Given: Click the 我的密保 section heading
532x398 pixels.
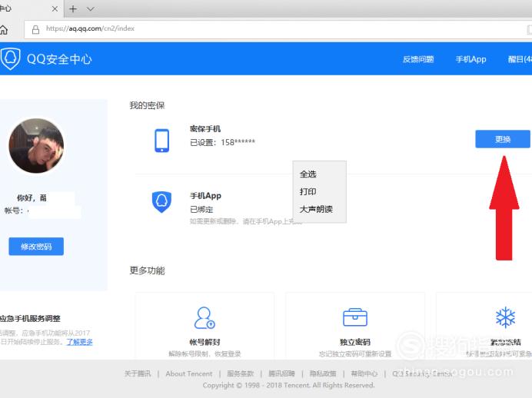Looking at the screenshot, I should click(x=147, y=105).
